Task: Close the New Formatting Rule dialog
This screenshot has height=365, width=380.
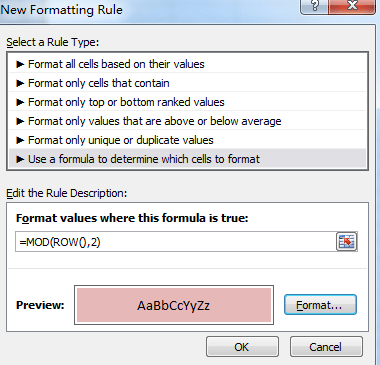Action: (x=352, y=6)
